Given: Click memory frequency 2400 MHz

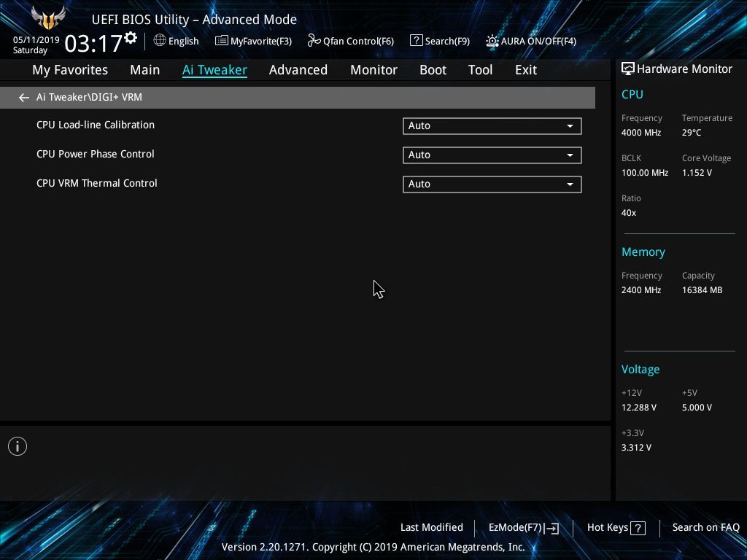Looking at the screenshot, I should click(x=641, y=290).
